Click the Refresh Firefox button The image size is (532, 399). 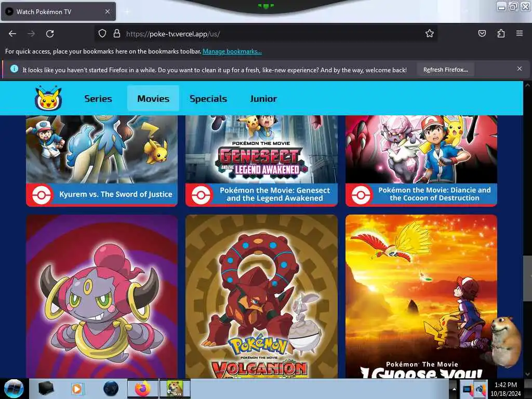click(445, 70)
